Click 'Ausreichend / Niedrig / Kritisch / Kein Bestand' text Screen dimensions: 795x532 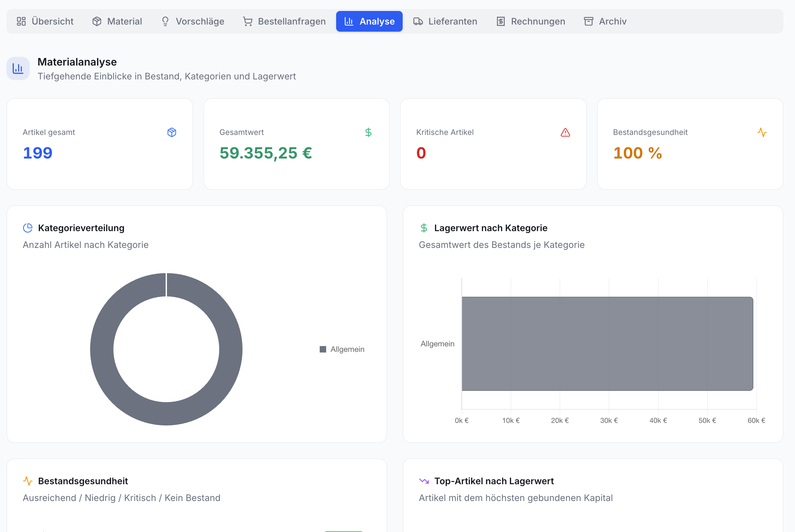121,498
